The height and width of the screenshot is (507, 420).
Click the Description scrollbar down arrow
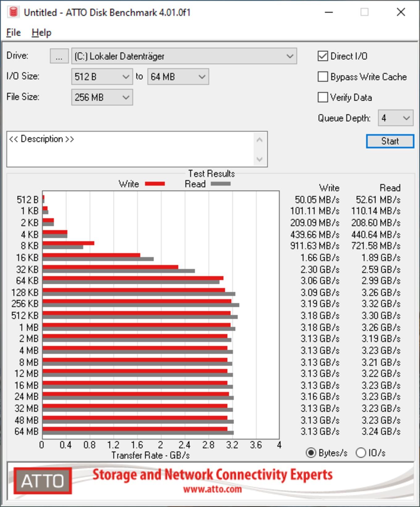click(259, 159)
